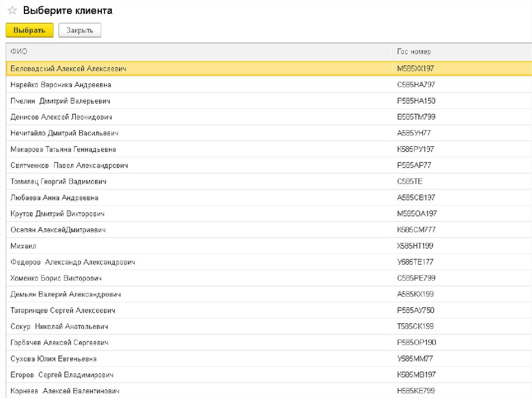Select client Беловодский Алексей Алексеевич
Image resolution: width=532 pixels, height=398 pixels.
coord(68,68)
